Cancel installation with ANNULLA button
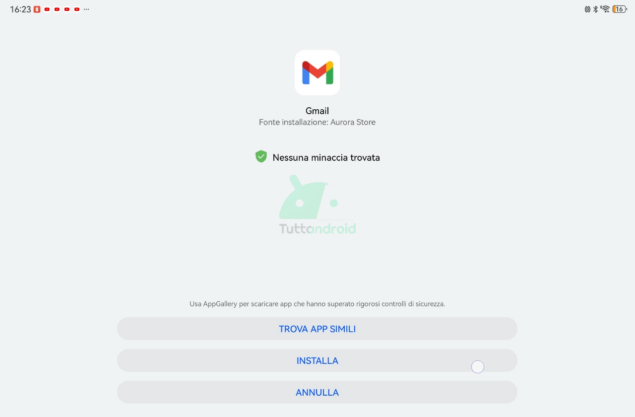Image resolution: width=635 pixels, height=417 pixels. pyautogui.click(x=317, y=392)
